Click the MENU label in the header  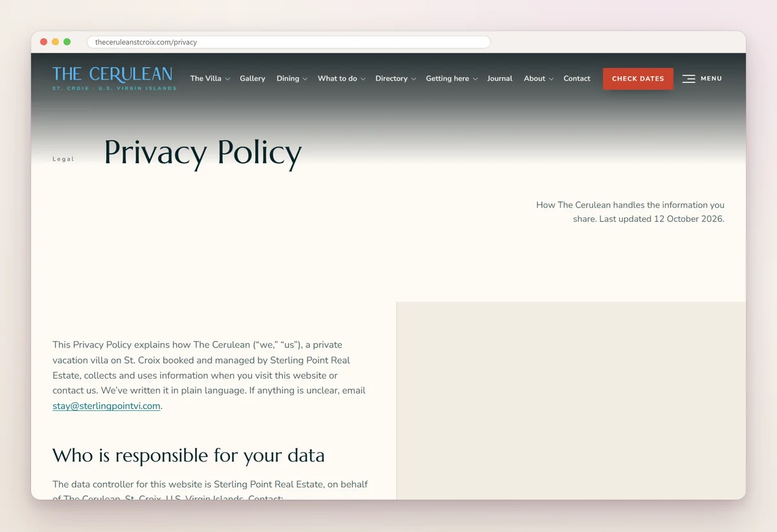coord(711,79)
